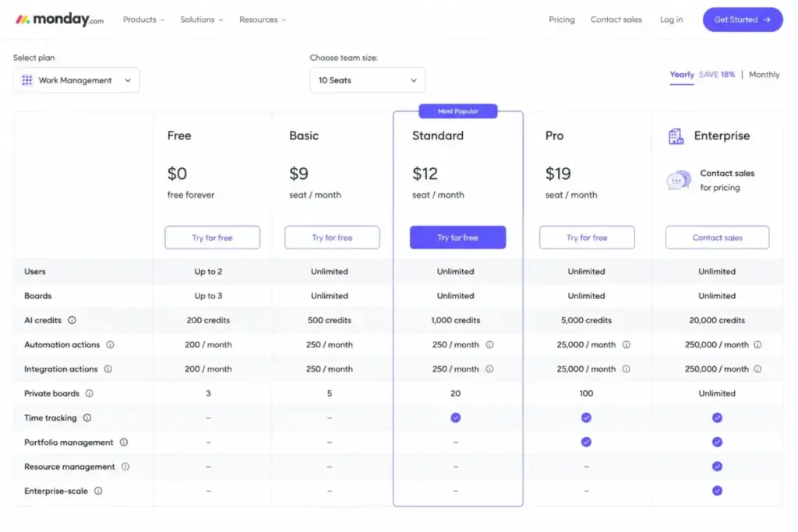The width and height of the screenshot is (798, 532).
Task: Click the Portfolio management info icon
Action: 124,442
